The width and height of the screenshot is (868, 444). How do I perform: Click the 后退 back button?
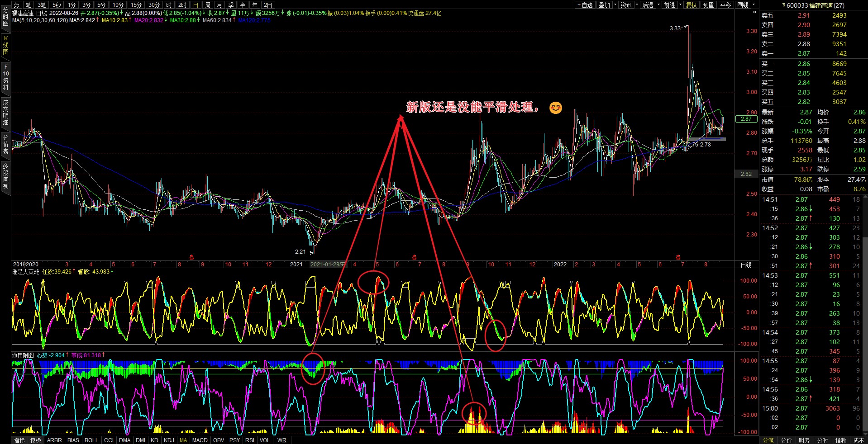click(648, 5)
